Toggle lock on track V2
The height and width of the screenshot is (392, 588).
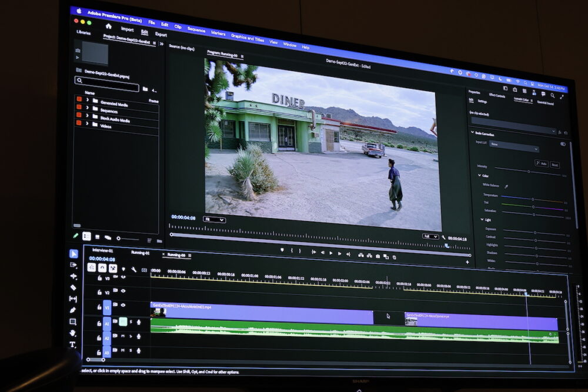pyautogui.click(x=99, y=292)
